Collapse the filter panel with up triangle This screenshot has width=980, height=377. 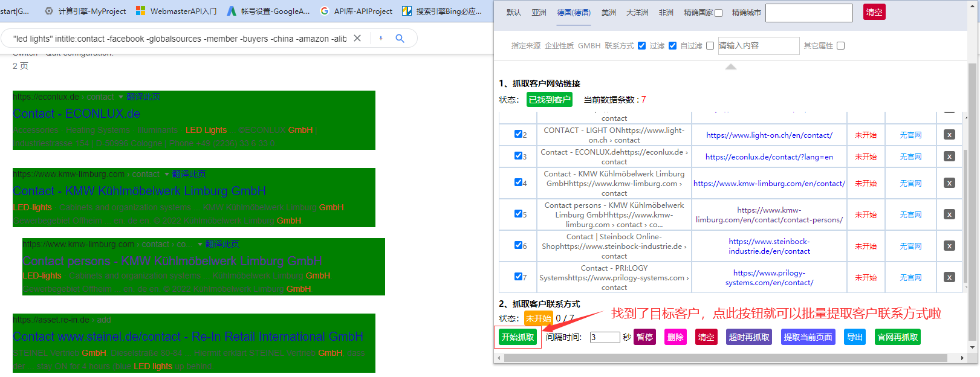tap(730, 66)
